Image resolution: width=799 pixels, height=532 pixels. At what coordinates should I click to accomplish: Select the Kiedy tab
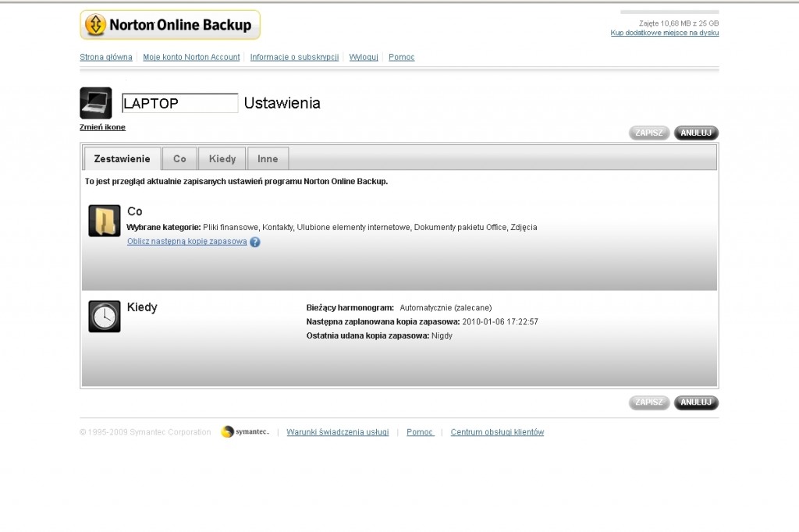click(222, 158)
